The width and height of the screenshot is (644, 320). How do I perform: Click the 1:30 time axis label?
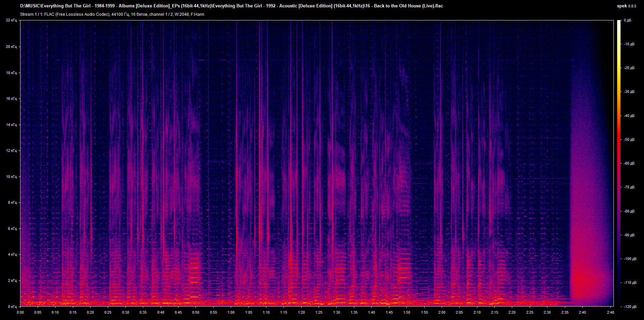click(x=336, y=312)
